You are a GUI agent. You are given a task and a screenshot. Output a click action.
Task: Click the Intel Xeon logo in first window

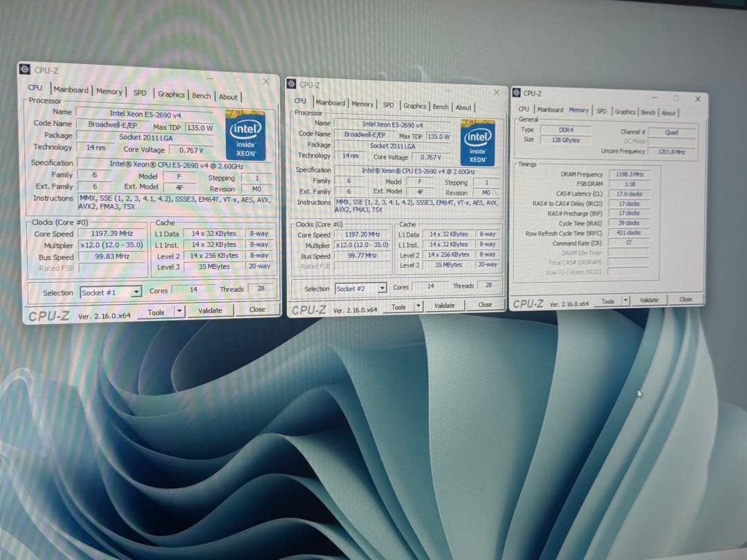(245, 137)
